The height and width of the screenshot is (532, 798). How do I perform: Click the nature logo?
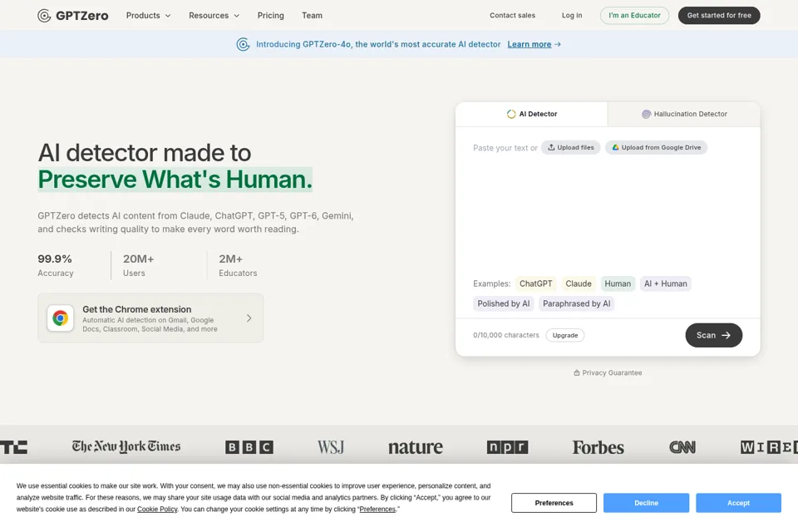point(416,447)
